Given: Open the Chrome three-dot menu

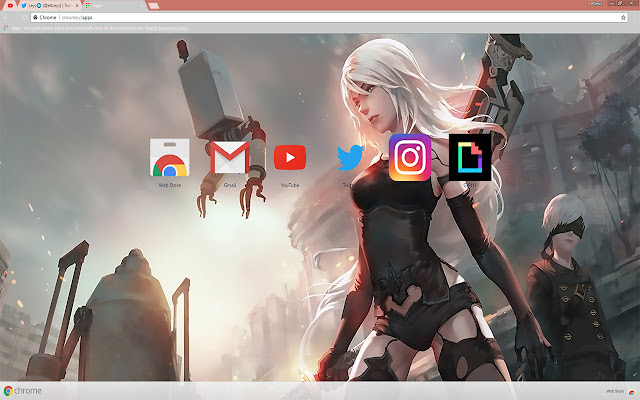Looking at the screenshot, I should pyautogui.click(x=635, y=18).
